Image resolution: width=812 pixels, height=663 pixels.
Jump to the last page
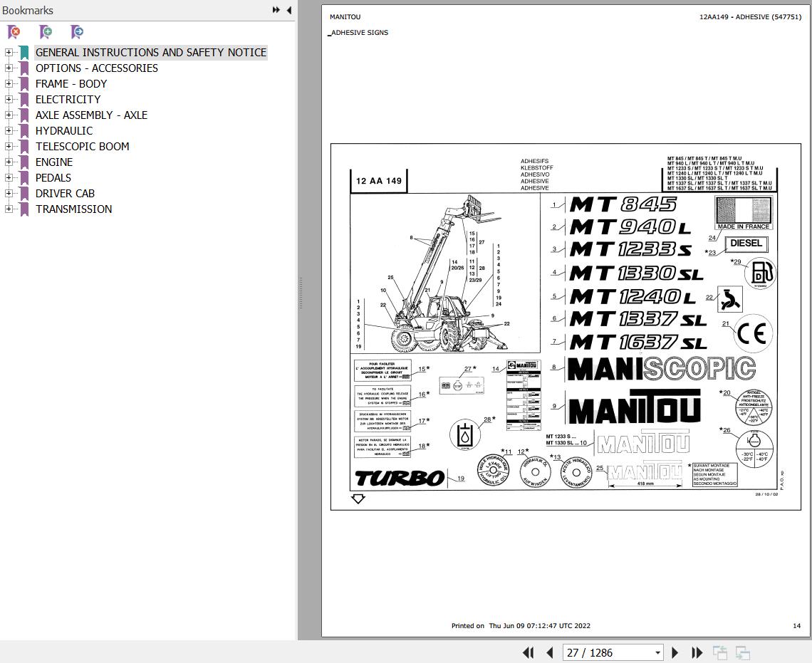pos(697,652)
